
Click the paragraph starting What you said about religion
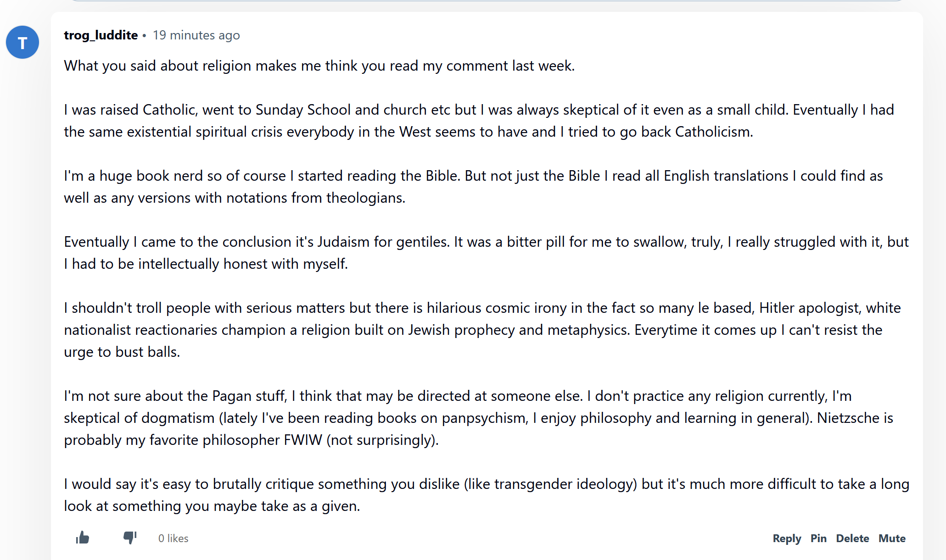coord(319,66)
